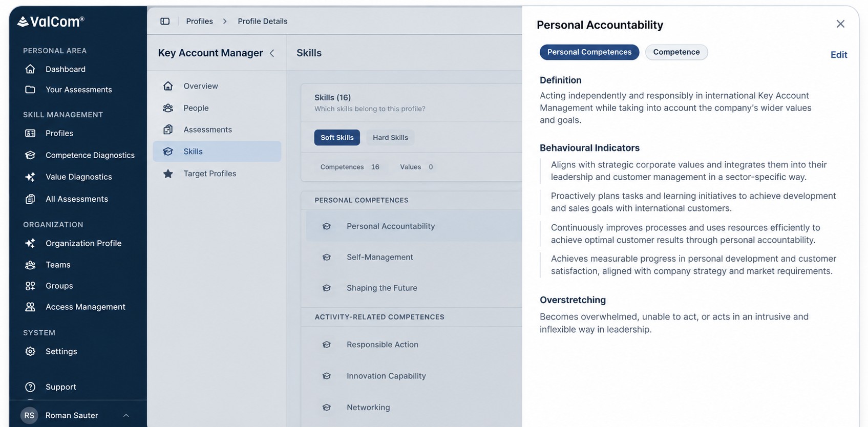Click the Skills cap icon in profile menu
Image resolution: width=868 pixels, height=427 pixels.
click(x=168, y=152)
